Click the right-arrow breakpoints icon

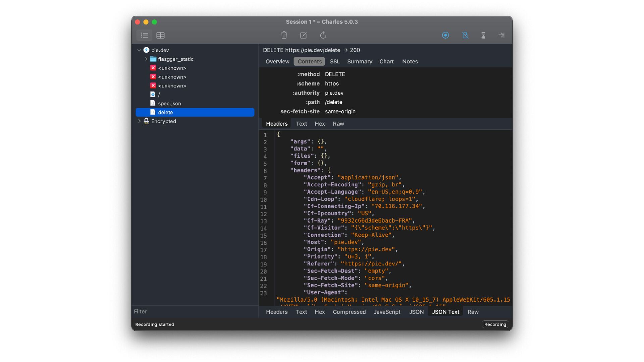pyautogui.click(x=501, y=35)
